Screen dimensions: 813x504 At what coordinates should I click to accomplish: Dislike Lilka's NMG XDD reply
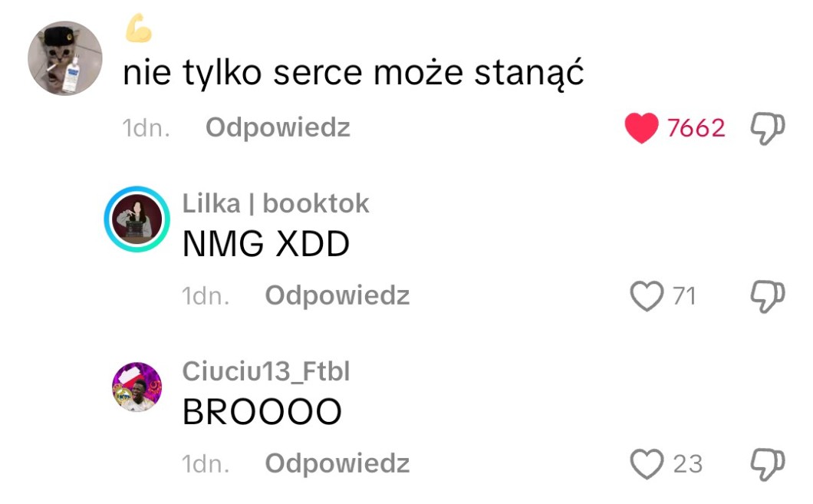768,296
